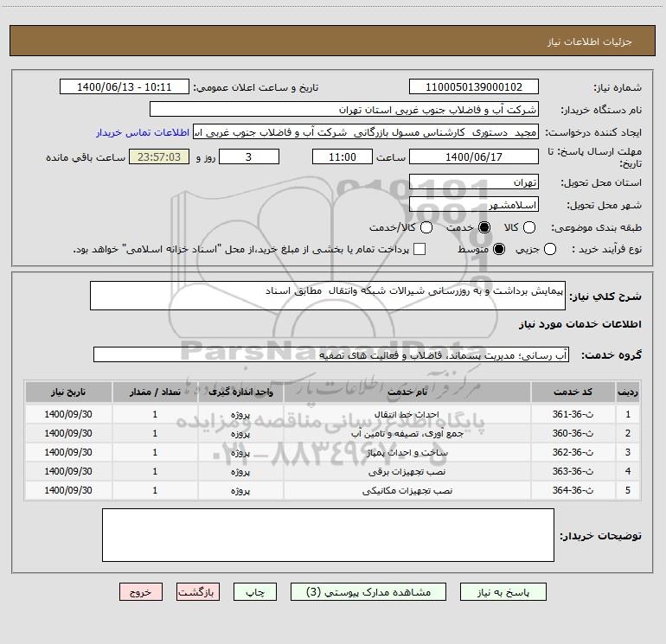Click the remaining days field showing 3
Screen dimensions: 666x644
[x=249, y=156]
